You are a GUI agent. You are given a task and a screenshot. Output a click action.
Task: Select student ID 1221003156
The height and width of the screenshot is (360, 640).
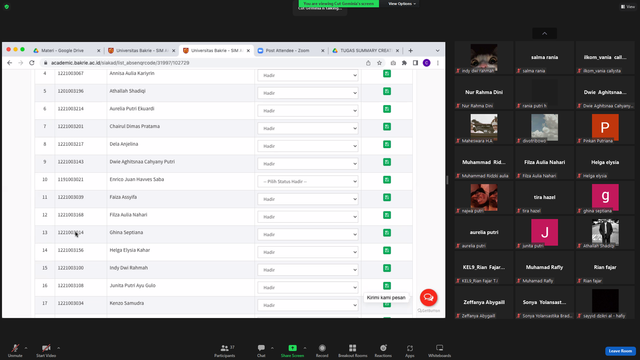tap(71, 250)
